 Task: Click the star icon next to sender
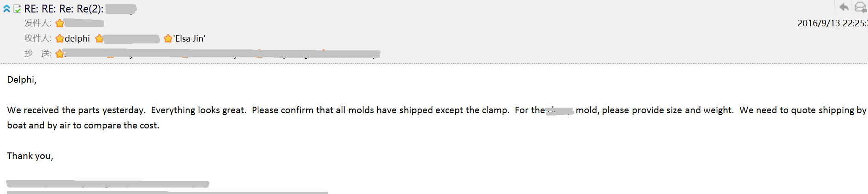pyautogui.click(x=59, y=23)
